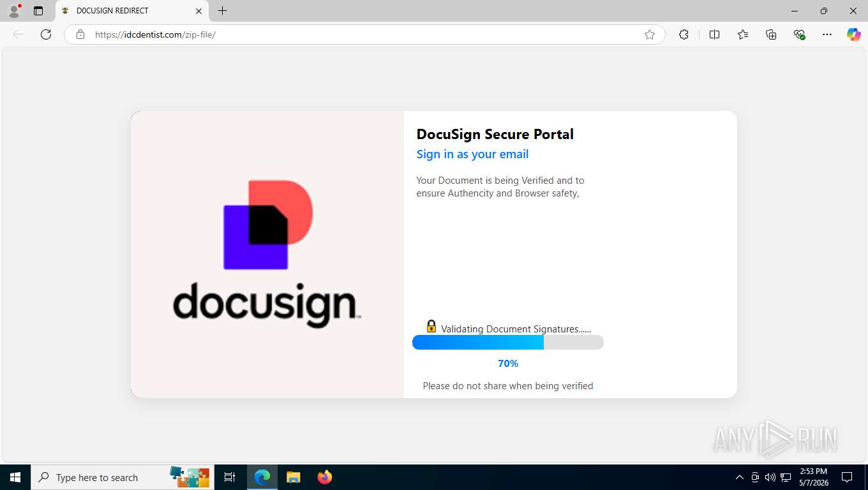The height and width of the screenshot is (490, 868).
Task: Launch Firefox from the taskbar
Action: 325,477
